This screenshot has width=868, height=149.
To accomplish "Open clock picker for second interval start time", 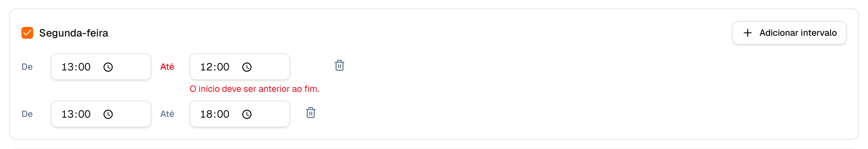I will (108, 114).
